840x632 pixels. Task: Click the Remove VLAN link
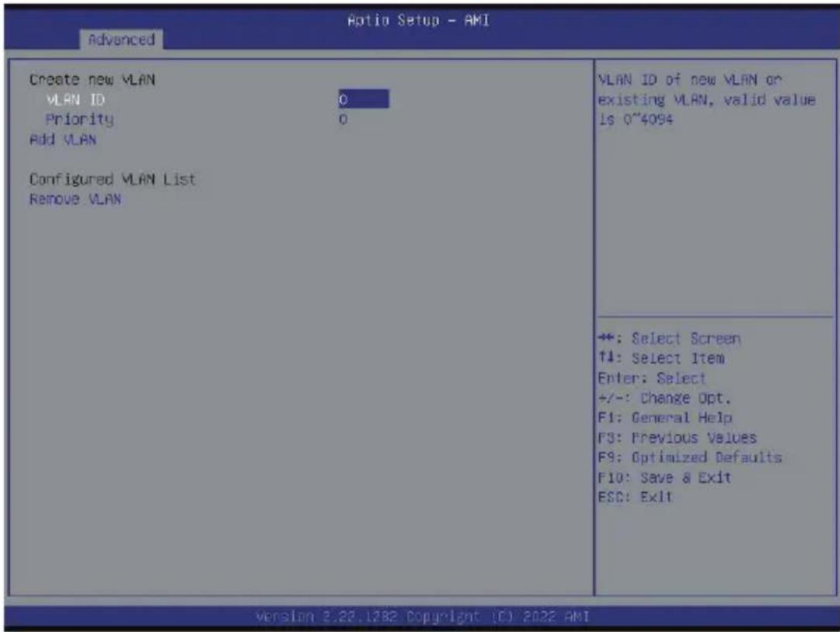click(x=75, y=199)
